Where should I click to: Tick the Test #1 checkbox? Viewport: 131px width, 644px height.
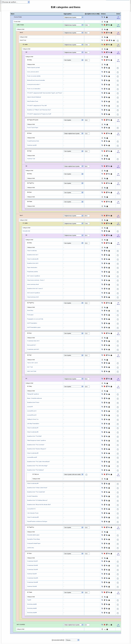pyautogui.click(x=118, y=600)
